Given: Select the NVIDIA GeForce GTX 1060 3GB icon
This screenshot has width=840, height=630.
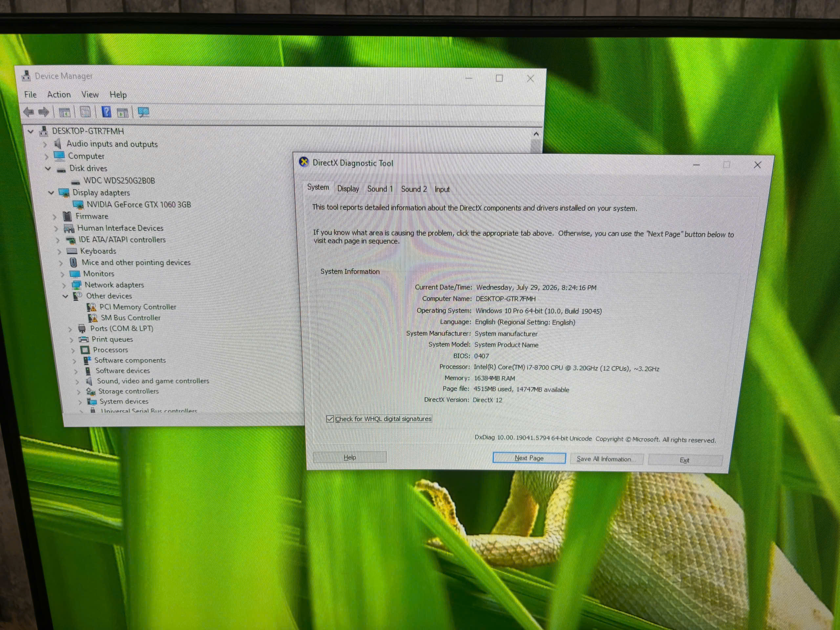Looking at the screenshot, I should 78,205.
